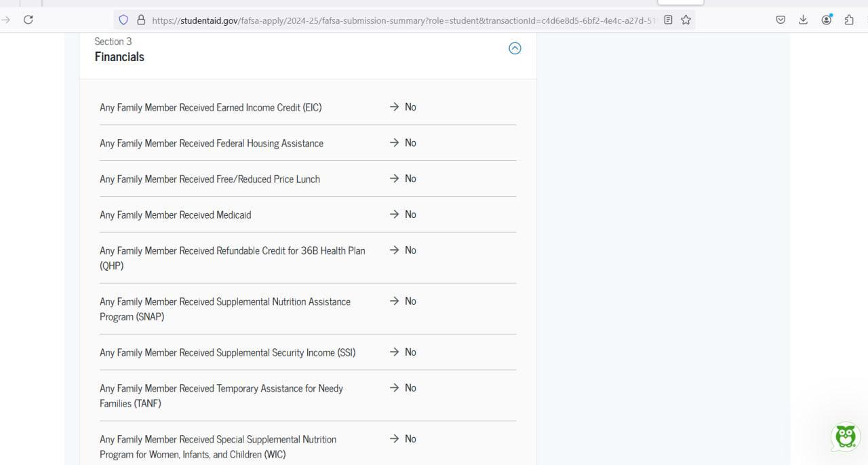Click the forward navigation arrow
868x465 pixels.
[x=6, y=20]
